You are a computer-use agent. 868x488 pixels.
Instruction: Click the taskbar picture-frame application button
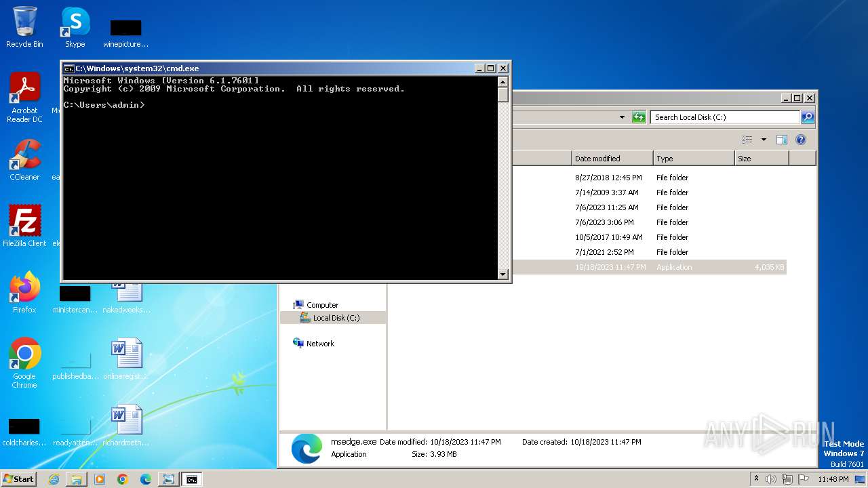click(168, 479)
